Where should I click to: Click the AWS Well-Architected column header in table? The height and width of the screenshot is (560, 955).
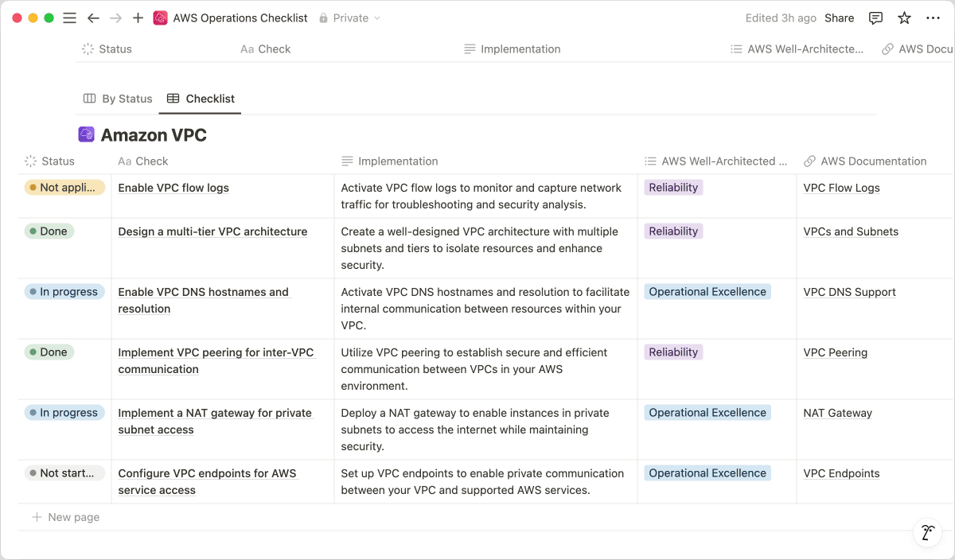click(x=715, y=161)
